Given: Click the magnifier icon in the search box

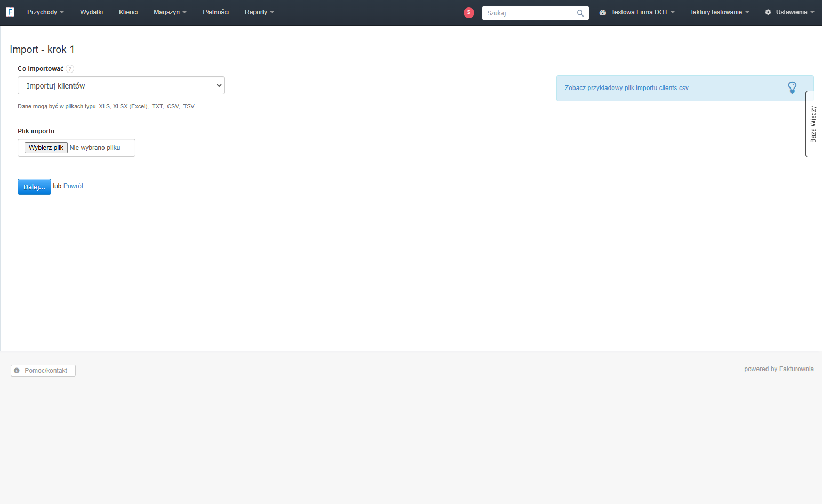Looking at the screenshot, I should click(580, 13).
